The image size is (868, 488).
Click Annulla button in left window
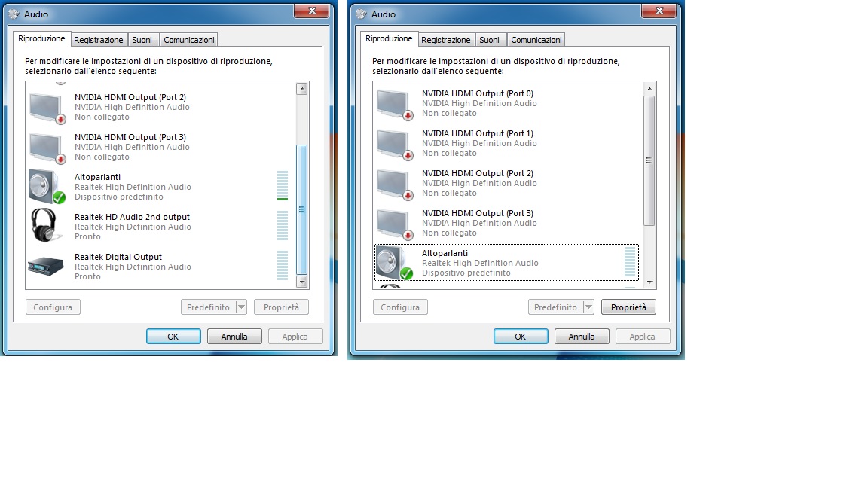(x=234, y=337)
